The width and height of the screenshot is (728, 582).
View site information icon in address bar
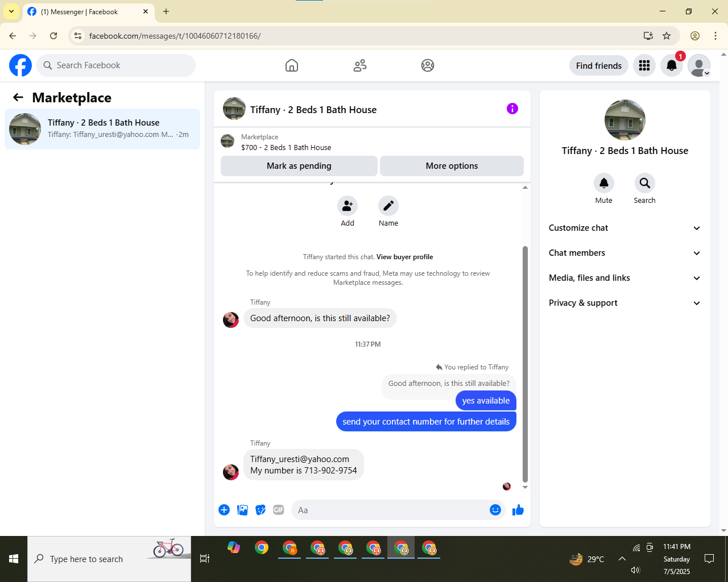pos(78,36)
